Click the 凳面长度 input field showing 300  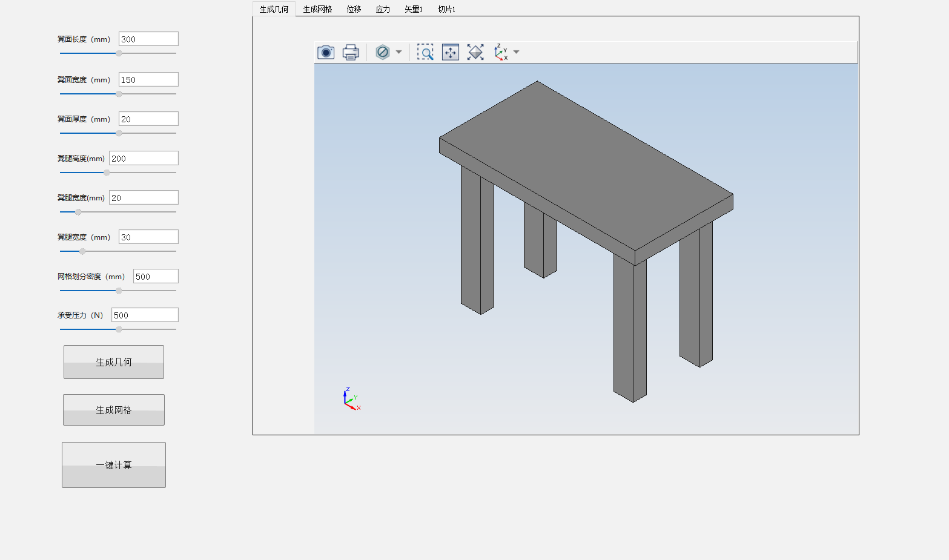[x=148, y=39]
